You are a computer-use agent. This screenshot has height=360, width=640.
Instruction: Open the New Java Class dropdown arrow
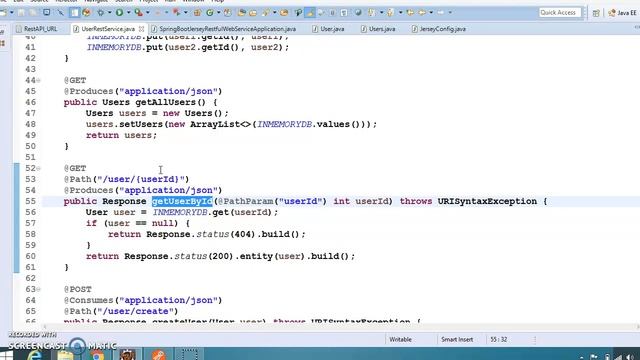pos(218,13)
